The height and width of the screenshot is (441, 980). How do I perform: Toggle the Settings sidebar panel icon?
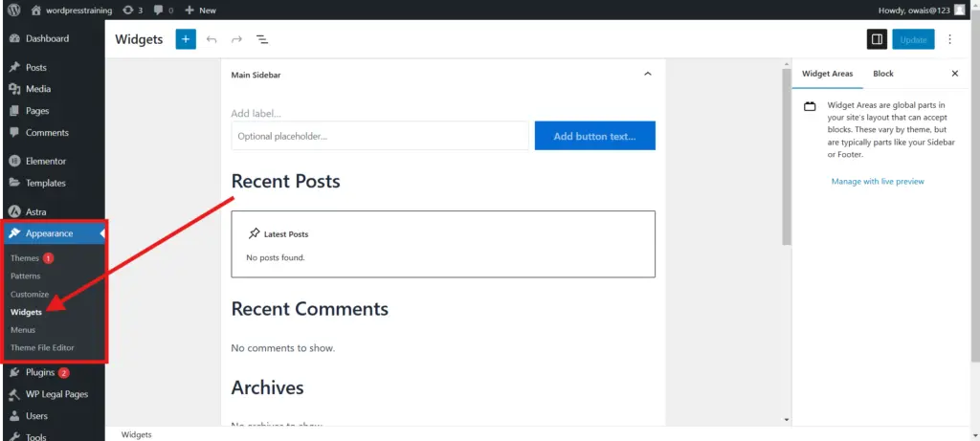tap(877, 39)
